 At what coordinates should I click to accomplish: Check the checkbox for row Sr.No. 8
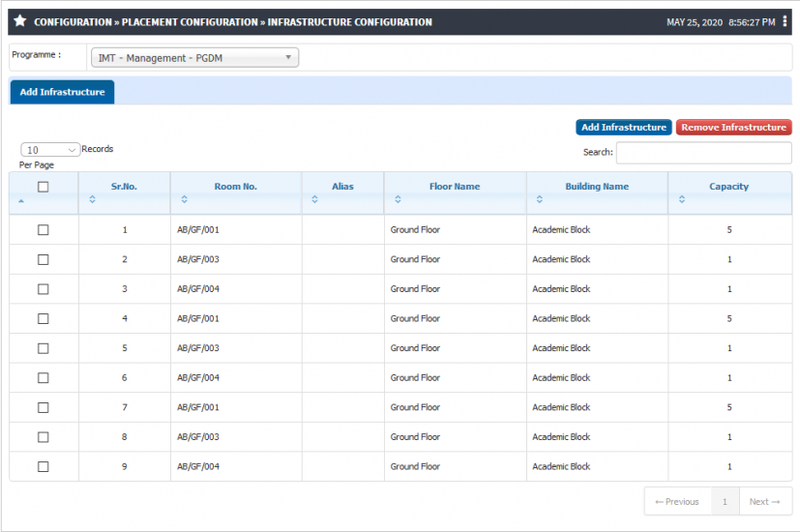(x=44, y=437)
